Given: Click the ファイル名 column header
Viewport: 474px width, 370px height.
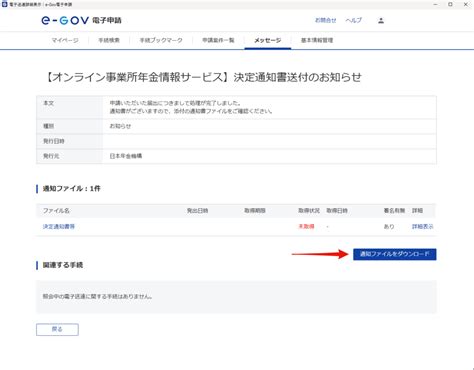Looking at the screenshot, I should tap(56, 211).
